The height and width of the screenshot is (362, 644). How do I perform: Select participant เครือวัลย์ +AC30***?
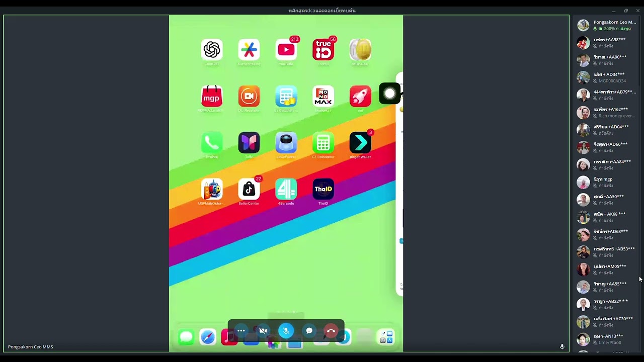(607, 322)
